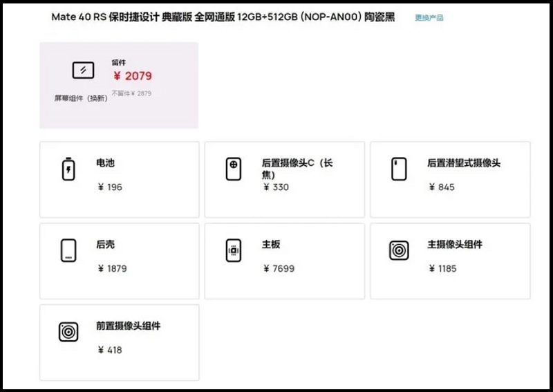Select the 屏幕组件（换新）label
Viewport: 553px width, 392px height.
pyautogui.click(x=81, y=98)
